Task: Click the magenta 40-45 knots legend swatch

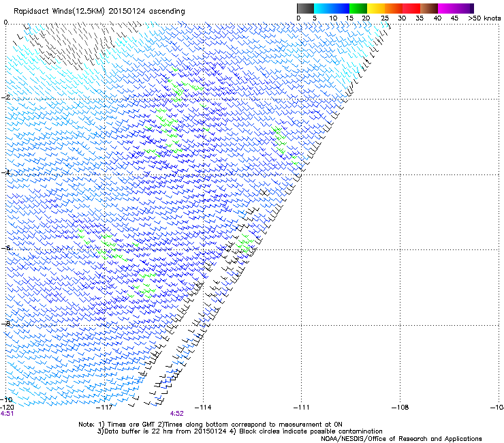Action: pyautogui.click(x=447, y=8)
